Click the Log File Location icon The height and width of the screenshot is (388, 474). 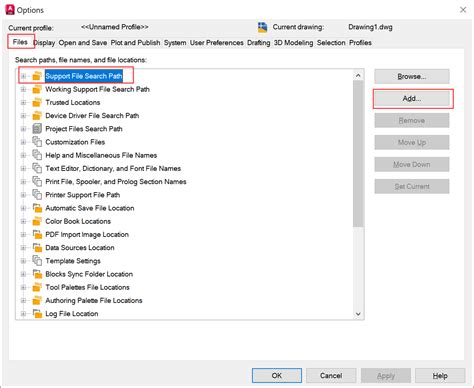[37, 314]
